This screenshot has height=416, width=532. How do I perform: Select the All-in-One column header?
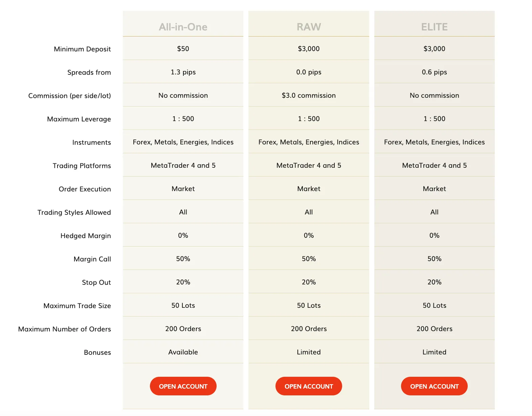point(183,27)
